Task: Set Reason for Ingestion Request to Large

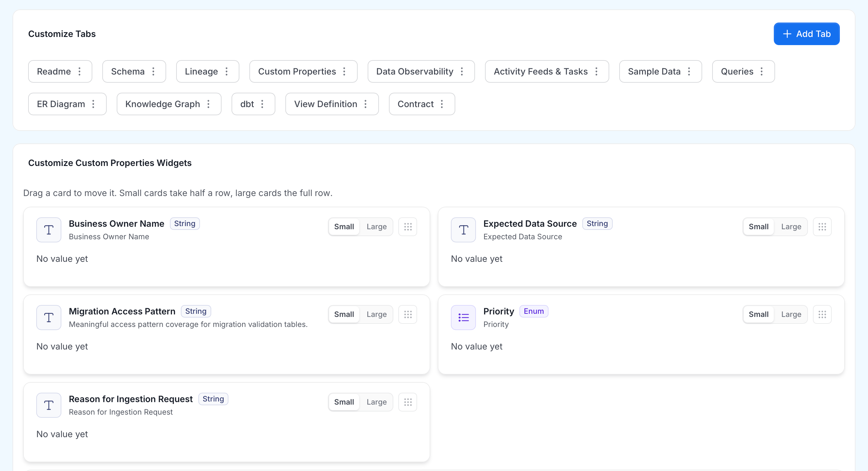Action: [x=377, y=402]
